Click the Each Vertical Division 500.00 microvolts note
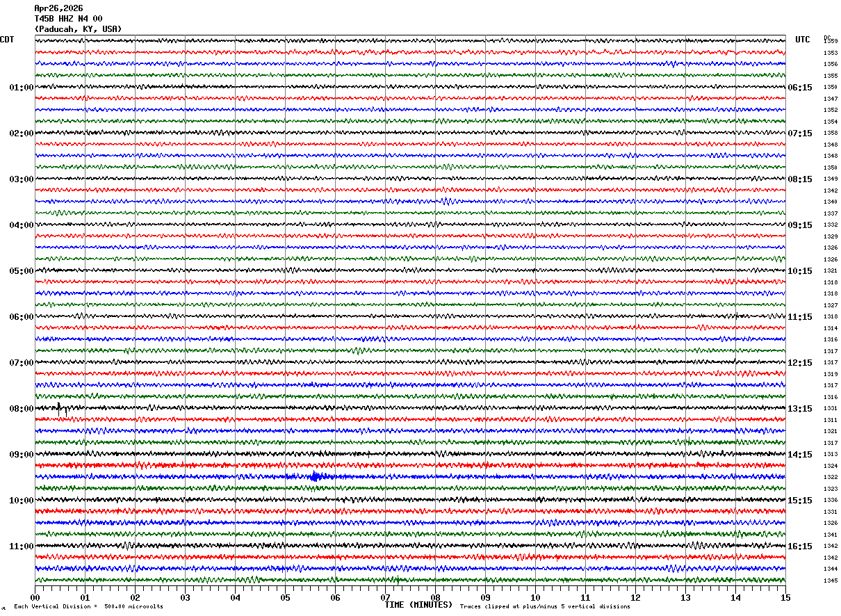This screenshot has width=841, height=616. 88,607
